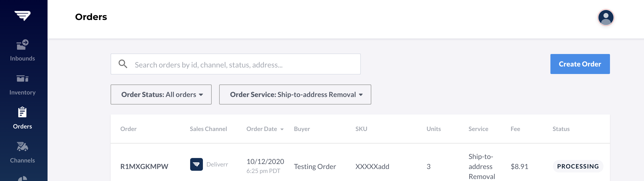
Task: Open the Channels truck icon
Action: (x=23, y=146)
